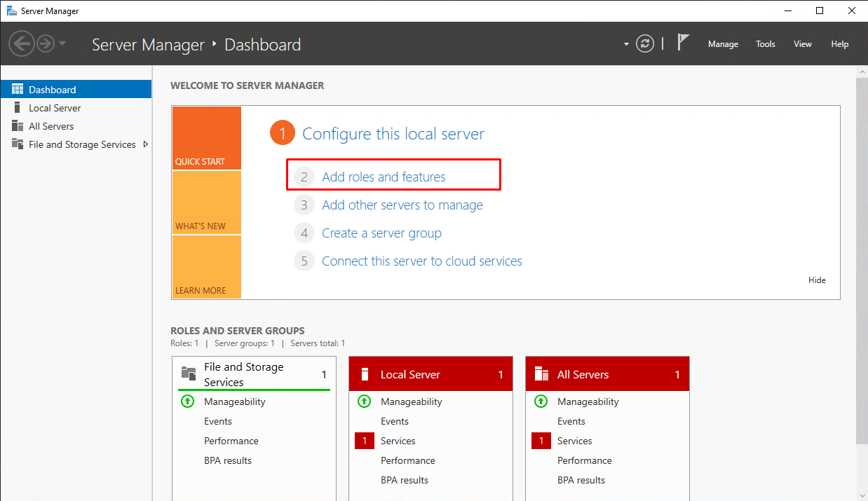Click Server Manager breadcrumb in header
This screenshot has height=501, width=868.
(x=148, y=45)
